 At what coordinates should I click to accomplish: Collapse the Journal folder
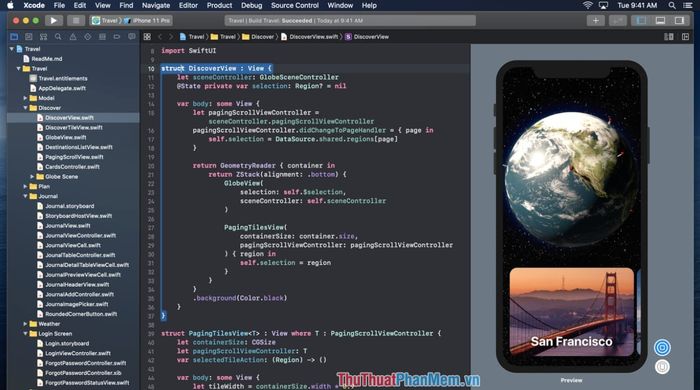[x=25, y=196]
